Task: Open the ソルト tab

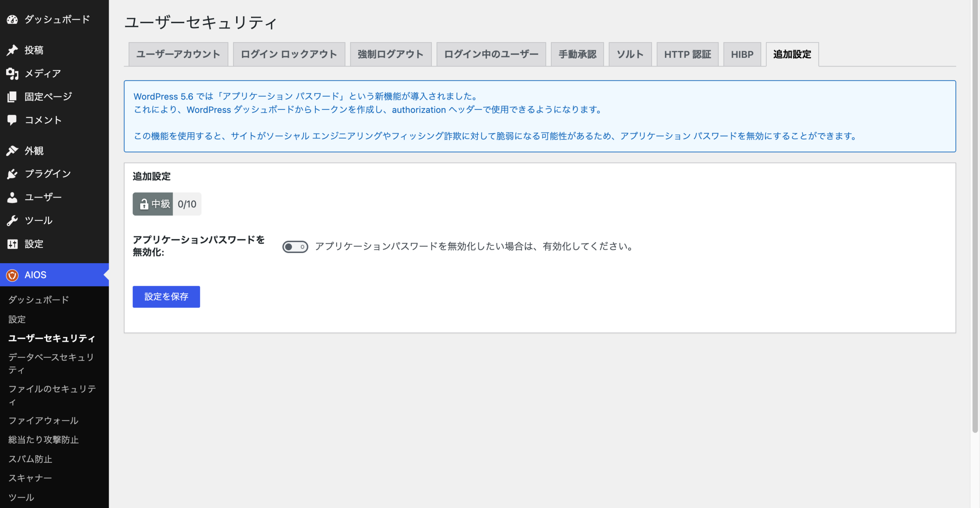Action: (630, 54)
